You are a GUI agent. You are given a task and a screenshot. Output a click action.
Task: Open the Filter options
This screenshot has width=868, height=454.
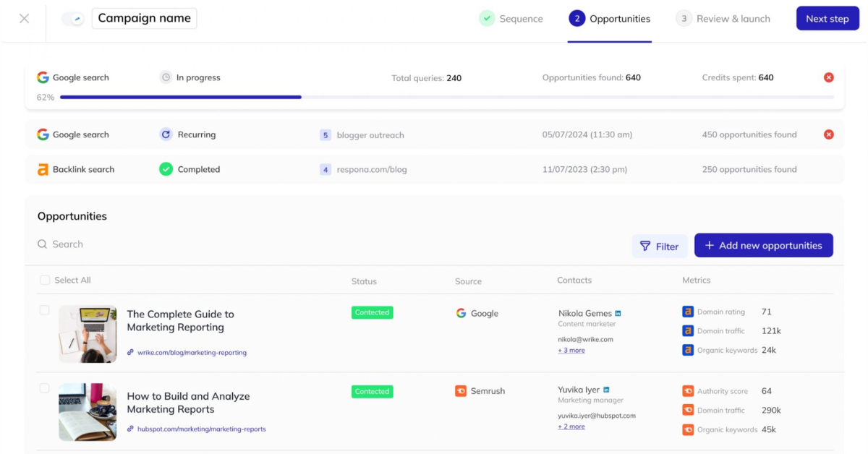coord(660,246)
